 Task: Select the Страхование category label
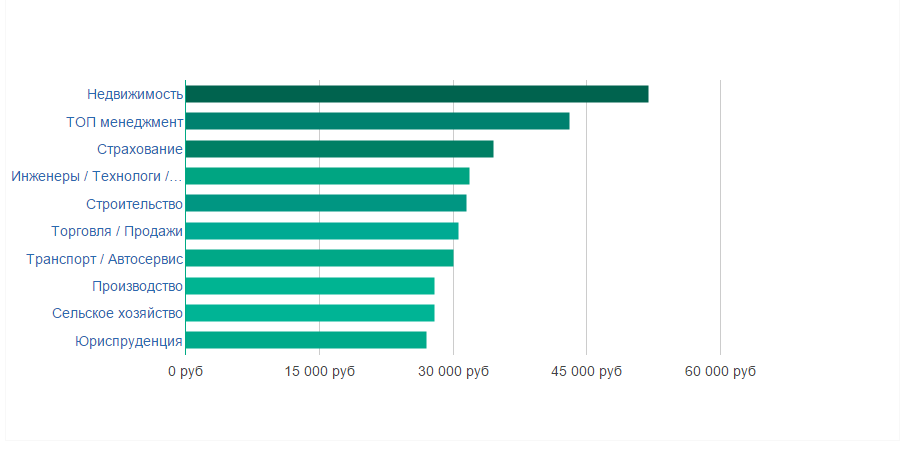tap(140, 149)
